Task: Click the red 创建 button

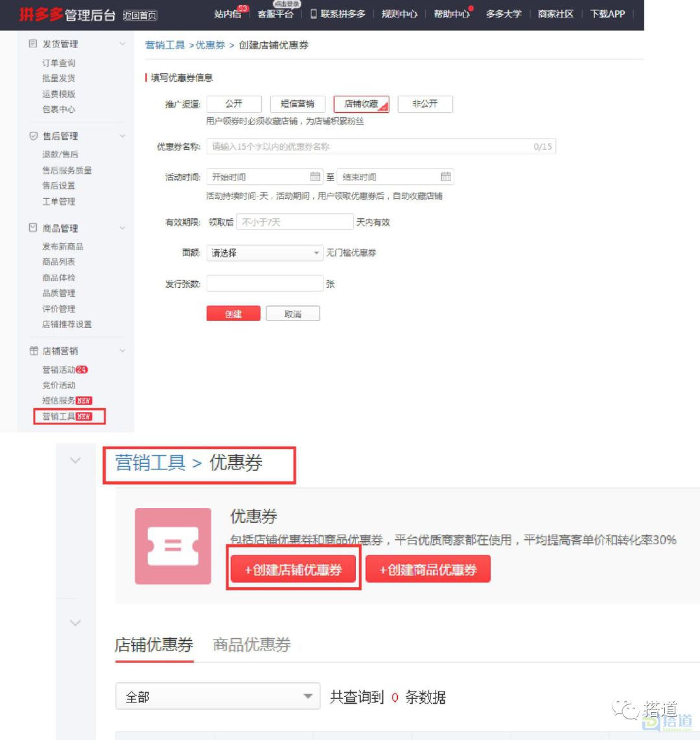Action: coord(233,314)
